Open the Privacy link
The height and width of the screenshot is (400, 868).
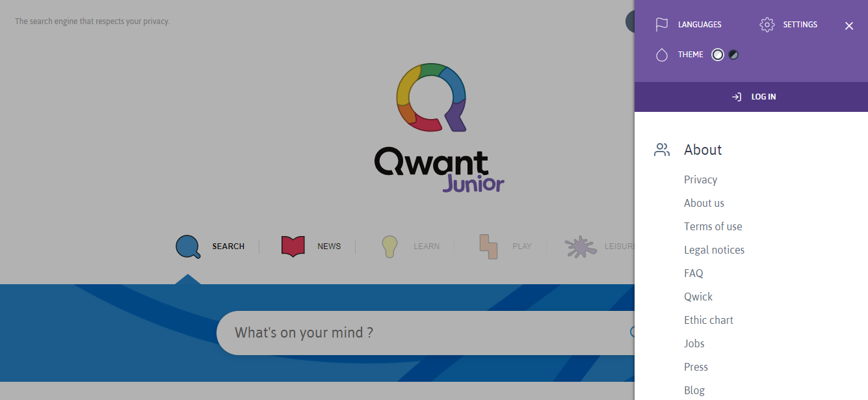click(700, 180)
